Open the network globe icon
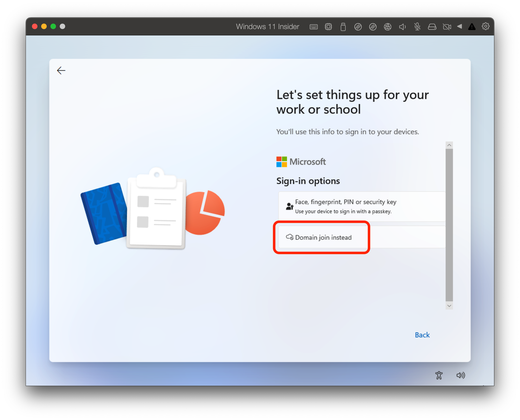The height and width of the screenshot is (420, 520). [x=387, y=27]
